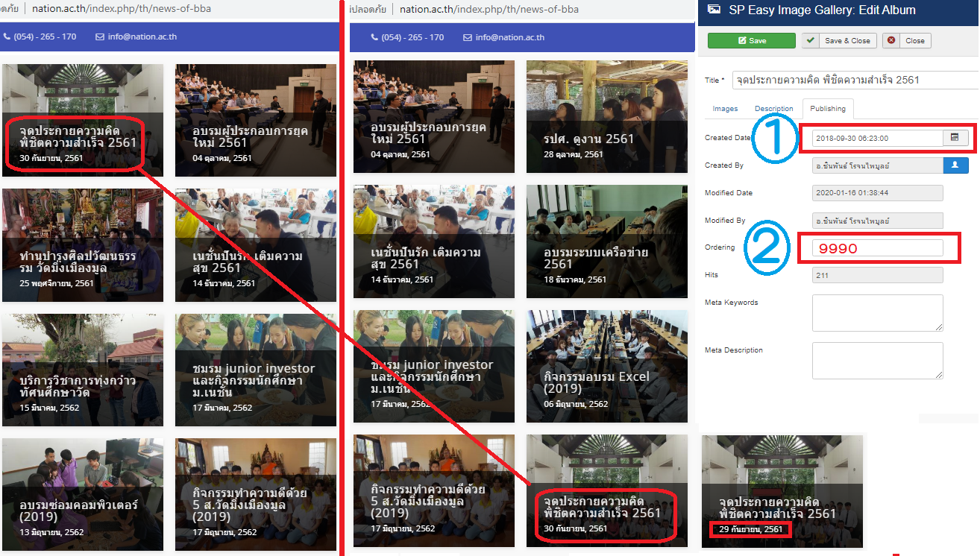980x556 pixels.
Task: Click the phone icon in the middle page header
Action: 375,37
